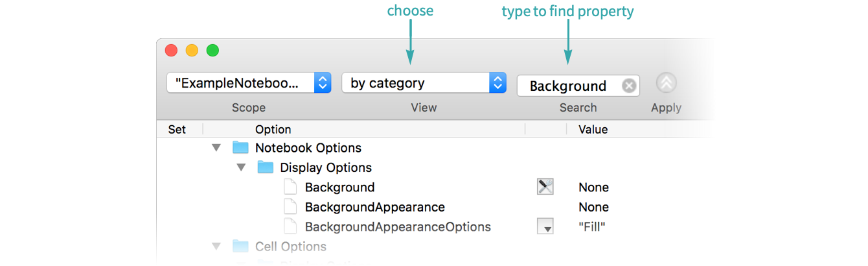Click the Background option file icon
The image size is (868, 266).
pyautogui.click(x=291, y=187)
